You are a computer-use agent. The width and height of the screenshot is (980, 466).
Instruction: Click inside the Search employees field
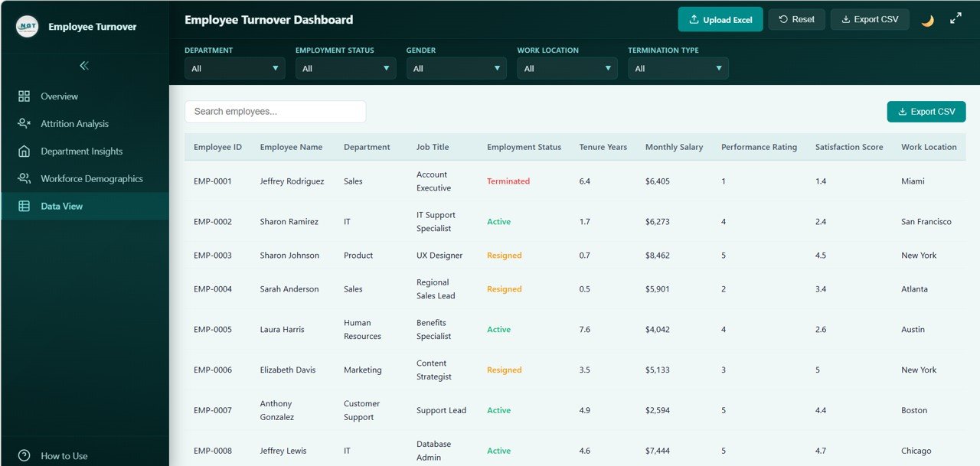pyautogui.click(x=274, y=111)
